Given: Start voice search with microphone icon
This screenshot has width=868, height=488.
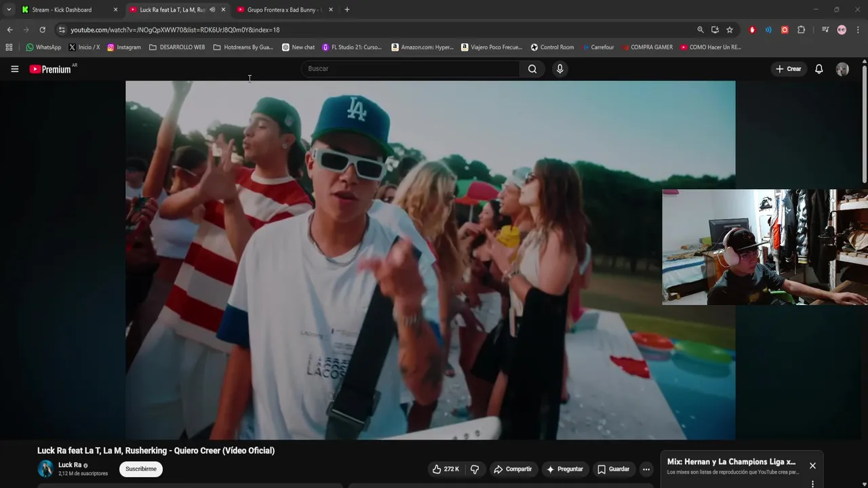Looking at the screenshot, I should [x=559, y=68].
